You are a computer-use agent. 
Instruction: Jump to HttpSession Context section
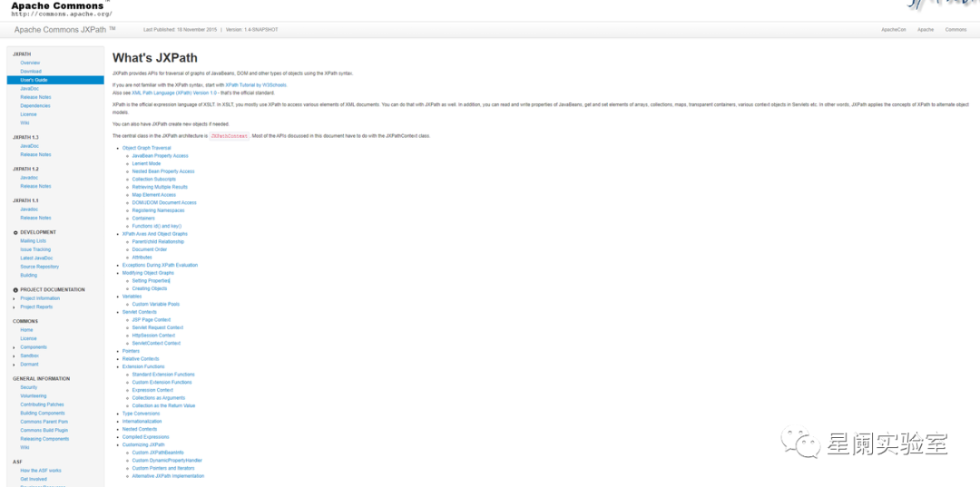click(153, 336)
